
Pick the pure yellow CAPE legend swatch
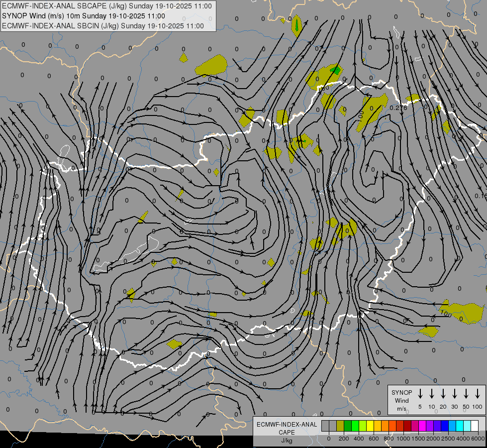[x=370, y=426]
